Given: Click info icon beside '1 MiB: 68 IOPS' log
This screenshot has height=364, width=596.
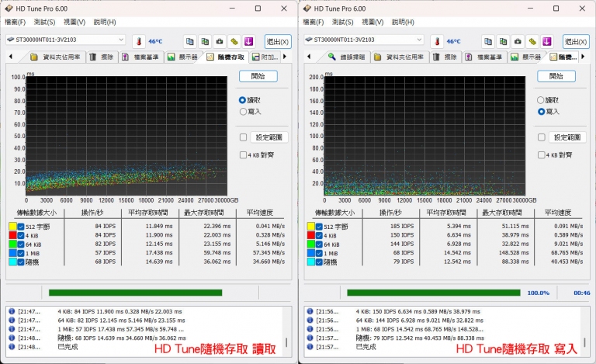Looking at the screenshot, I should (x=310, y=329).
